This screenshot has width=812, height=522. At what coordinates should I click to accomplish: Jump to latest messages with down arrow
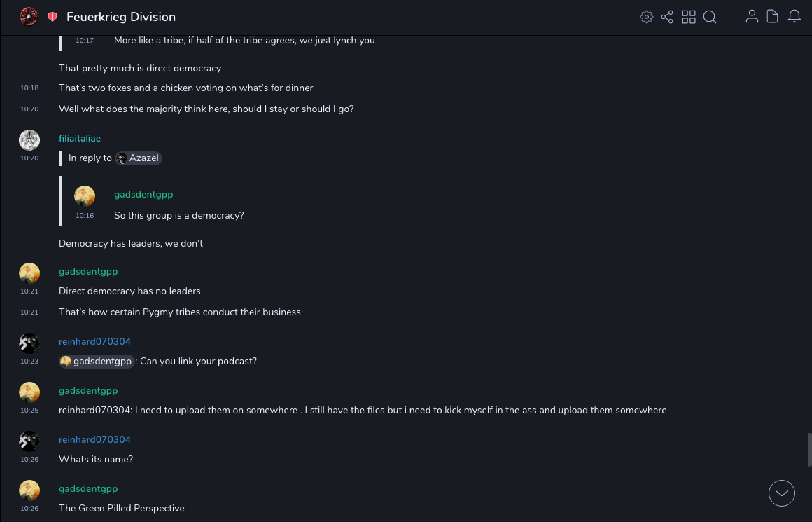782,493
